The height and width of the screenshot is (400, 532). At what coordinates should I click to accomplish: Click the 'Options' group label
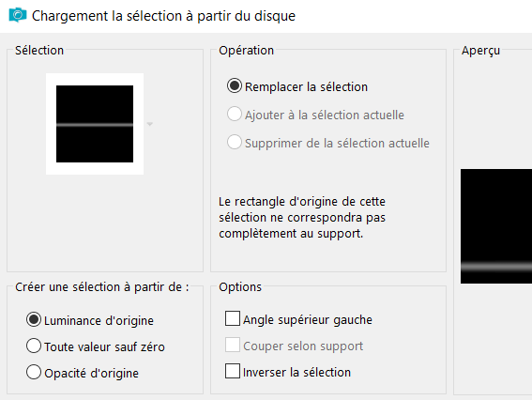(240, 287)
